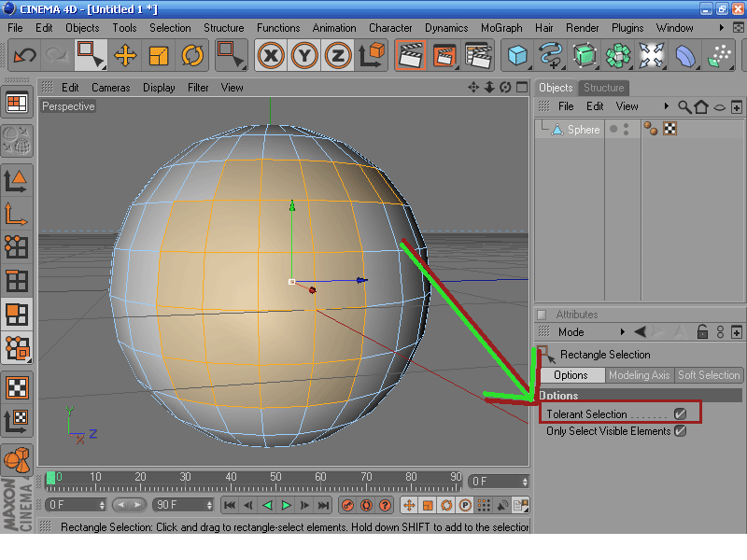Click the viewport zoom-camera icon

coord(489,87)
